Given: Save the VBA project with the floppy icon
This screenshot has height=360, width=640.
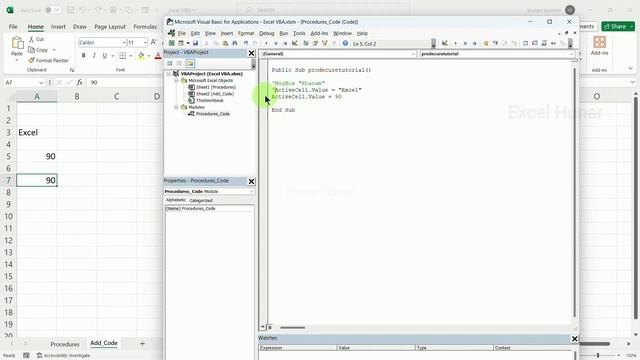Looking at the screenshot, I should click(x=195, y=43).
